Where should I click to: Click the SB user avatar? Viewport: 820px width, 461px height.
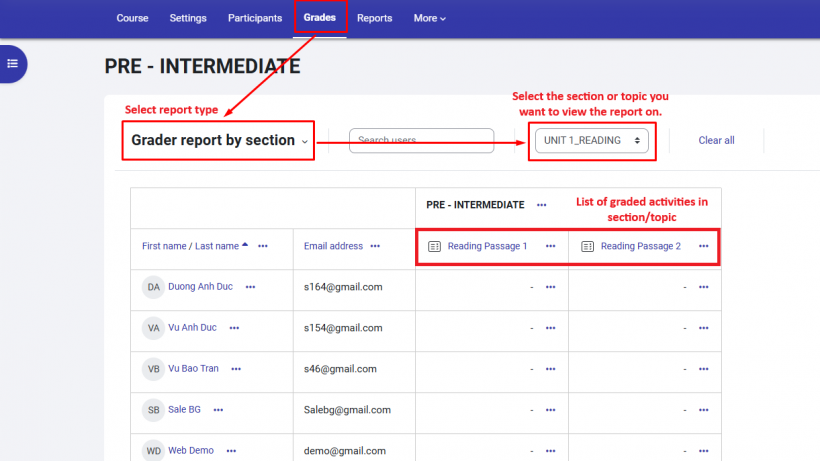pos(153,410)
